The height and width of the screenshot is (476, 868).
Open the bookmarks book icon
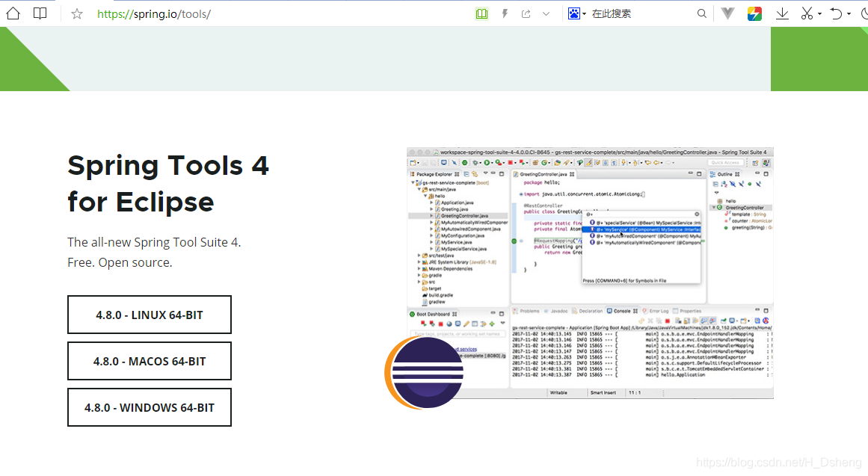[x=40, y=13]
